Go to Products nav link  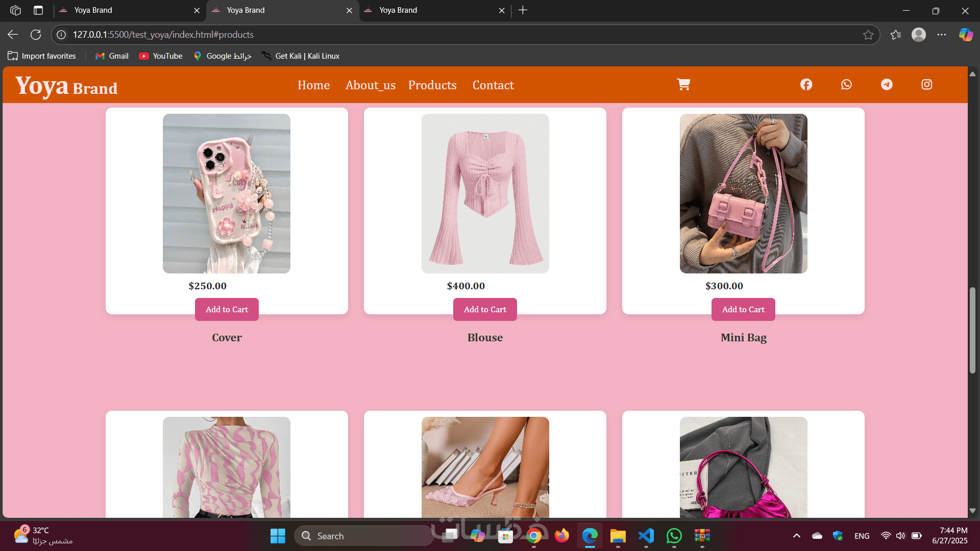tap(432, 85)
